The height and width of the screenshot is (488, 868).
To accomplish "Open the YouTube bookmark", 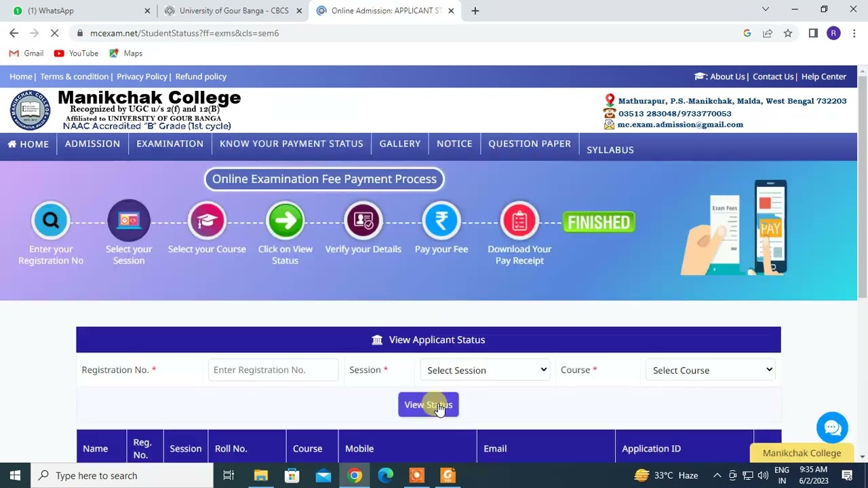I will (76, 53).
